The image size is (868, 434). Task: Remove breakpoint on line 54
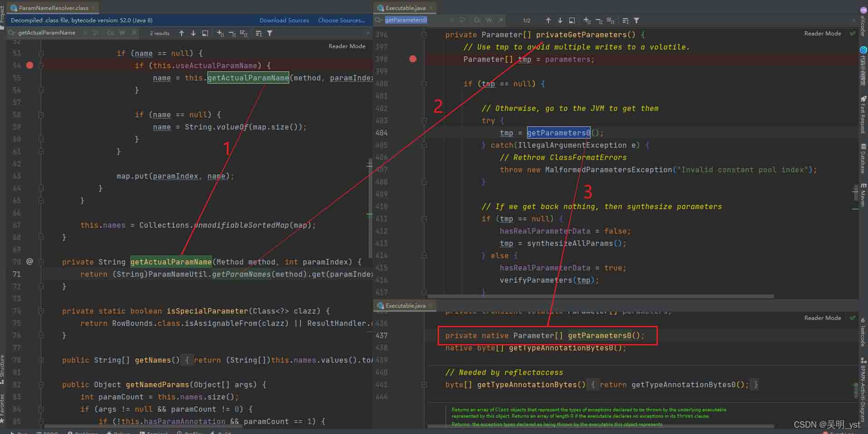coord(30,65)
